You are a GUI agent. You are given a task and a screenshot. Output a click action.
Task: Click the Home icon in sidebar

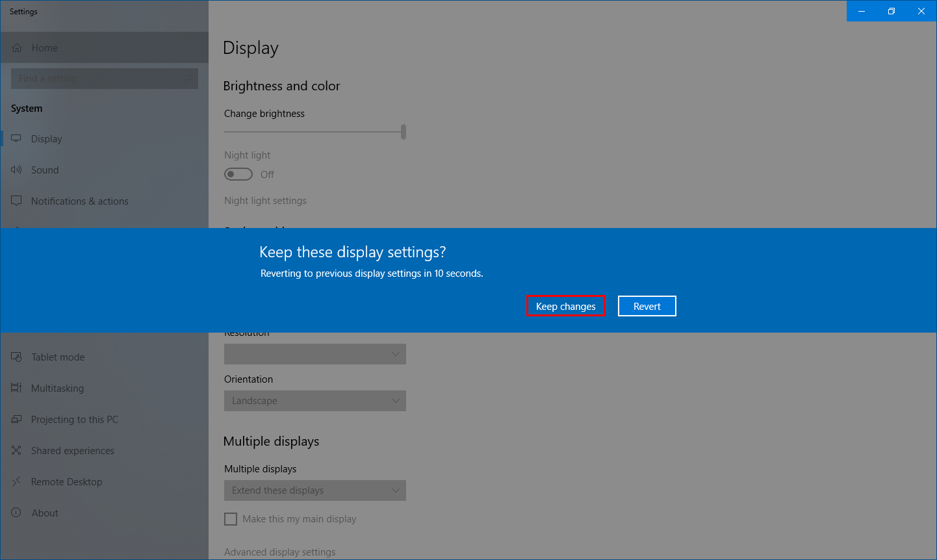(17, 48)
